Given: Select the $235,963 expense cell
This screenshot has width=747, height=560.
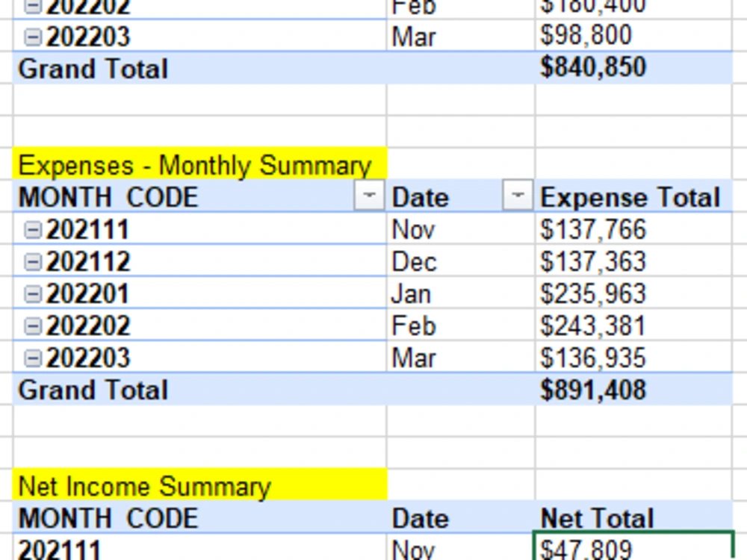Looking at the screenshot, I should click(x=633, y=293).
